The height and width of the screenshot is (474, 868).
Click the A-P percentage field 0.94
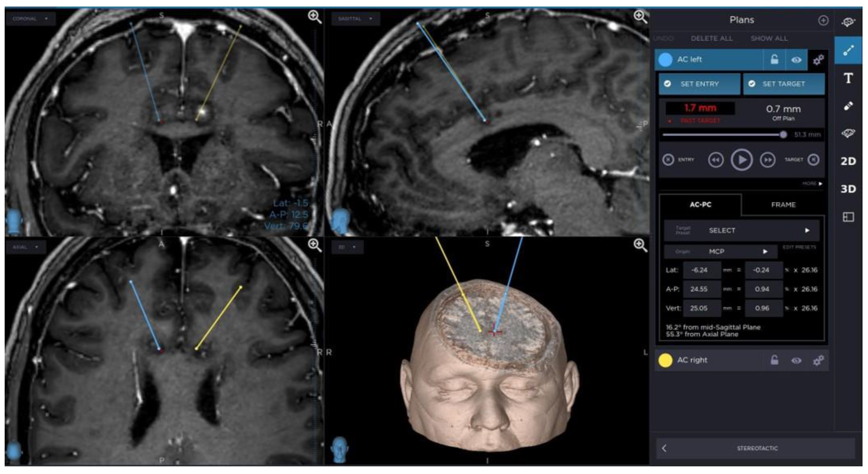(x=763, y=289)
